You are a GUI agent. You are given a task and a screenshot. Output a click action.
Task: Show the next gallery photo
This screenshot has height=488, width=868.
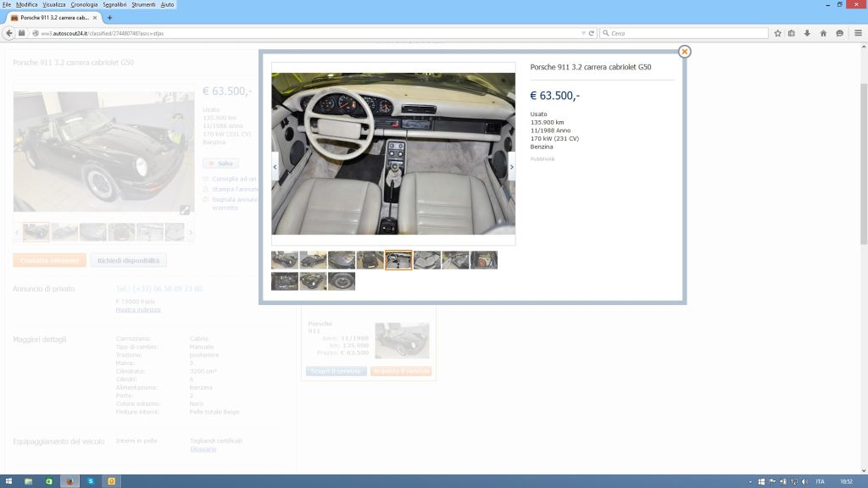[x=511, y=167]
